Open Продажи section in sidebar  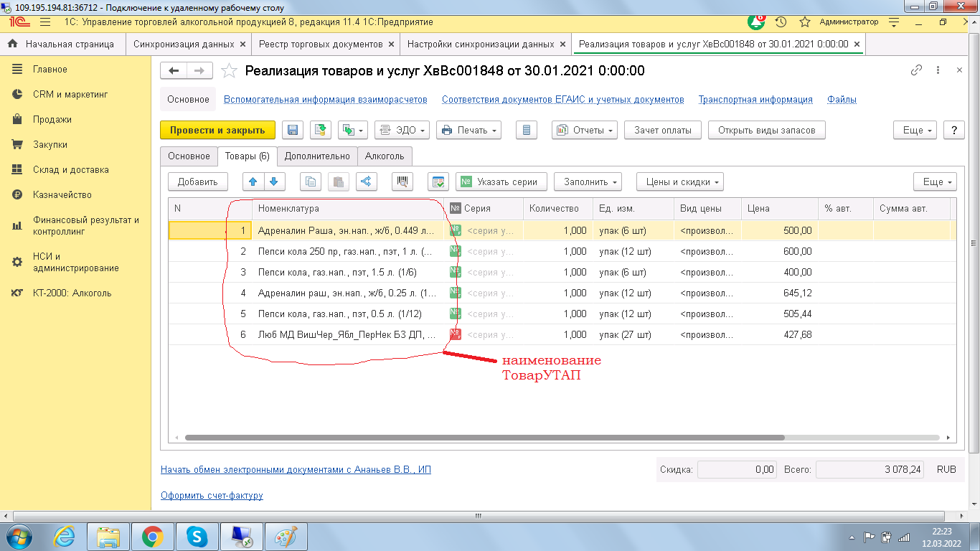pyautogui.click(x=52, y=120)
